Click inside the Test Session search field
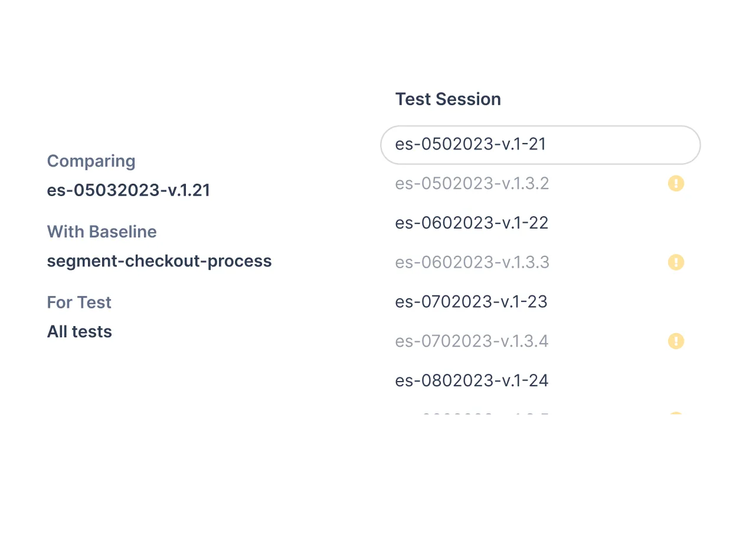The height and width of the screenshot is (534, 756). point(540,145)
